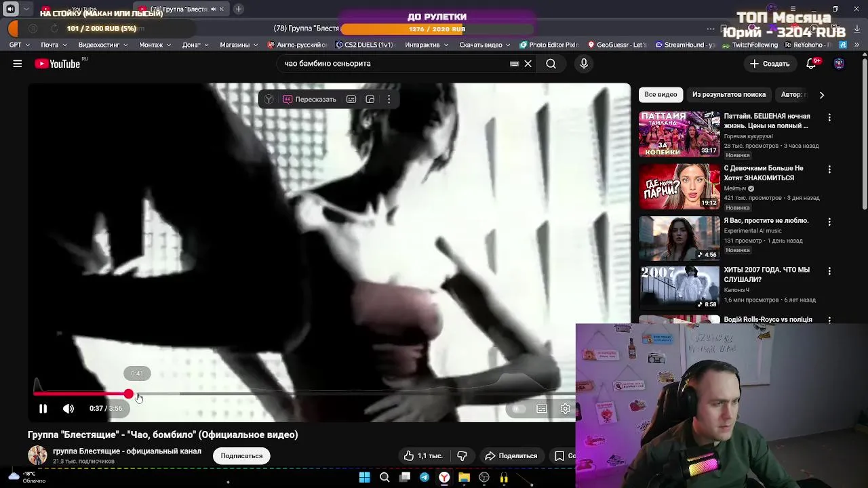Open the YouTube notifications bell
The height and width of the screenshot is (488, 868).
point(811,64)
